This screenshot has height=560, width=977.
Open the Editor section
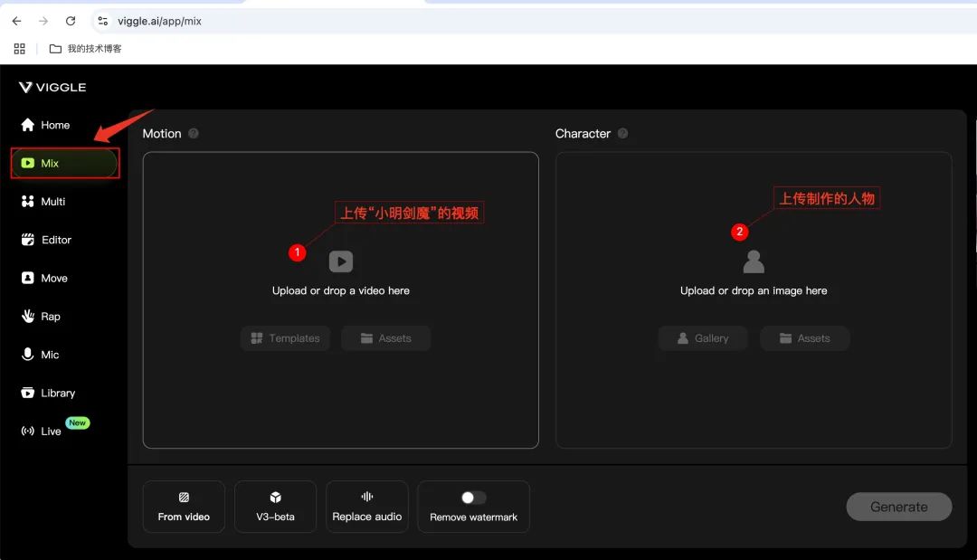(46, 240)
